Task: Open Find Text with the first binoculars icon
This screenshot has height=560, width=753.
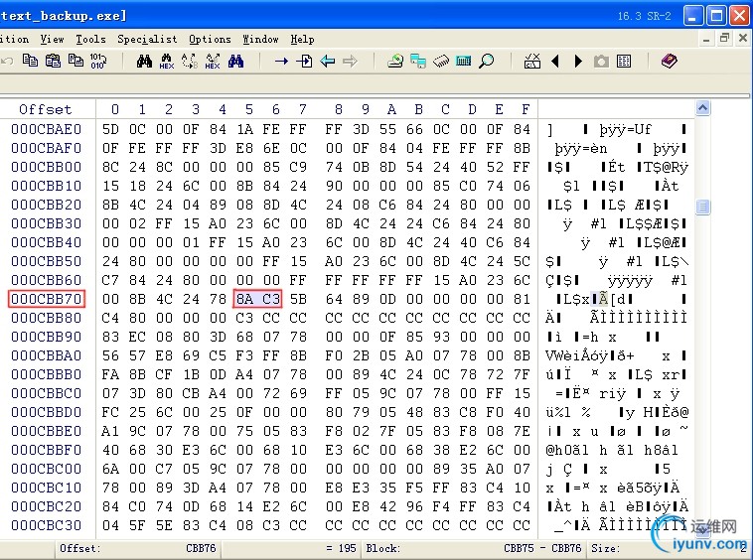Action: coord(144,61)
